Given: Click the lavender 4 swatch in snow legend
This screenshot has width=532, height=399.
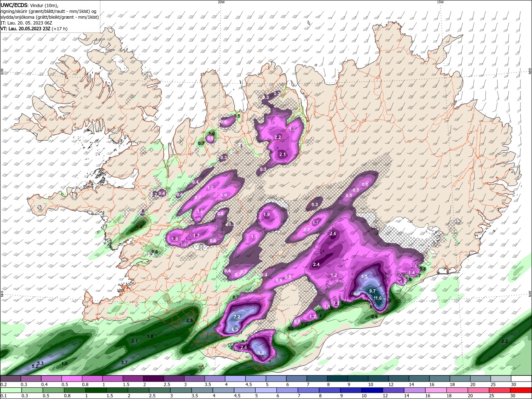Looking at the screenshot, I should (235, 379).
